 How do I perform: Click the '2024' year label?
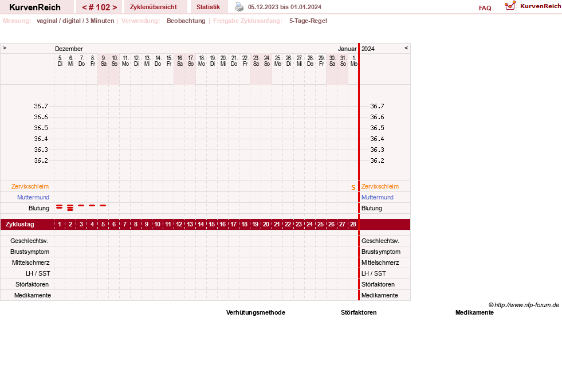tap(368, 49)
